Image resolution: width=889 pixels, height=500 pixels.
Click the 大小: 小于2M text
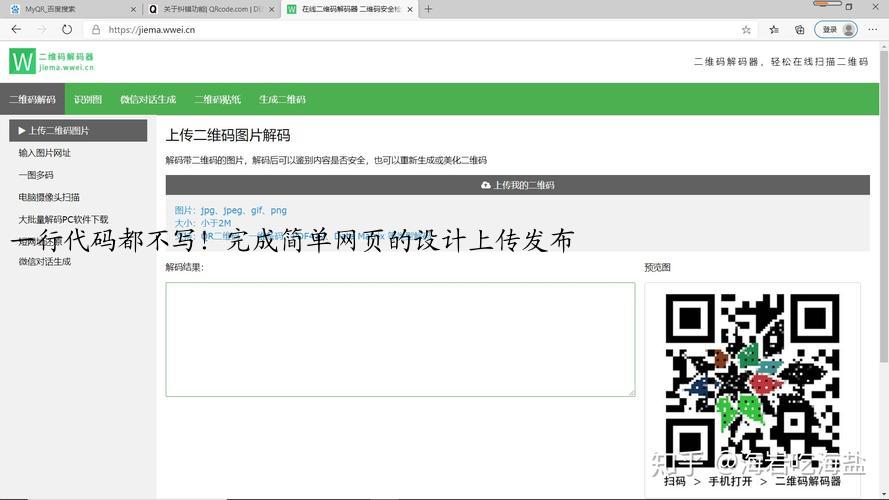coord(203,223)
